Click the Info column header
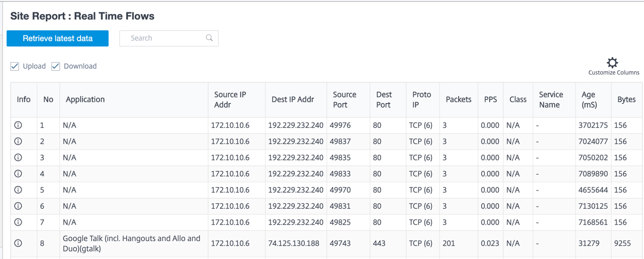 coord(24,100)
